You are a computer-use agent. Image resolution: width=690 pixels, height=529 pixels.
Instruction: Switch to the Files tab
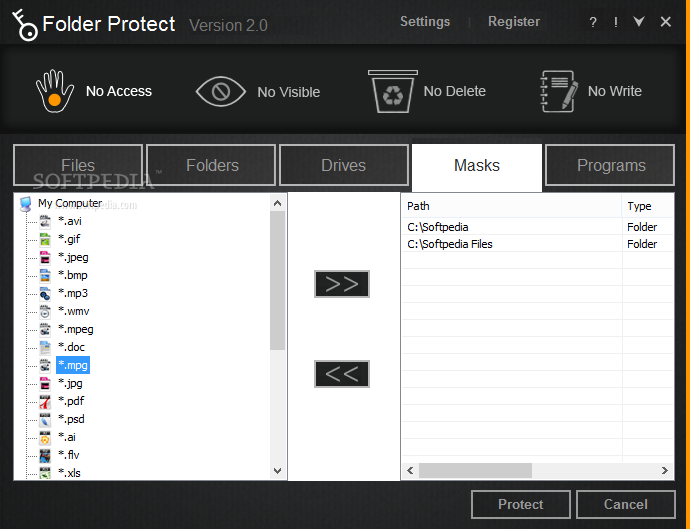(78, 165)
